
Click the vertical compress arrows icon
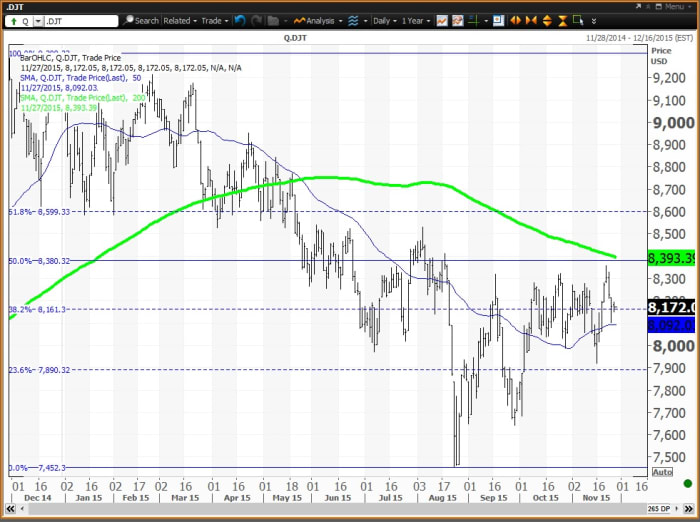tap(562, 20)
